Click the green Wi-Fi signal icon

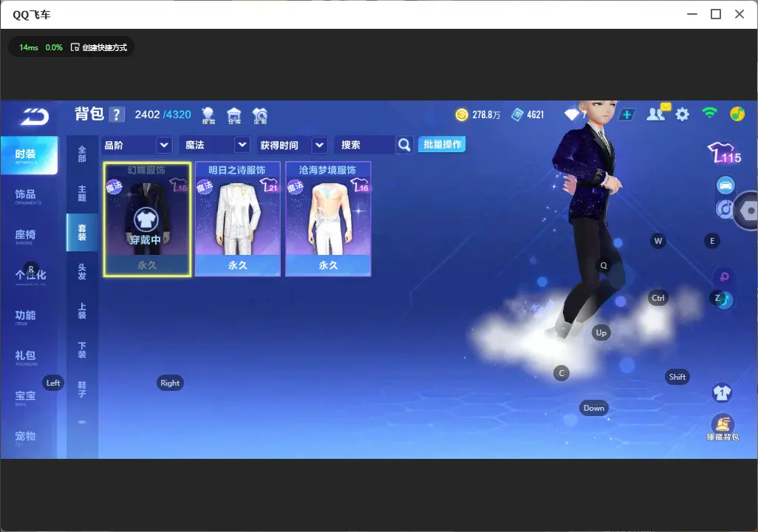pyautogui.click(x=709, y=113)
